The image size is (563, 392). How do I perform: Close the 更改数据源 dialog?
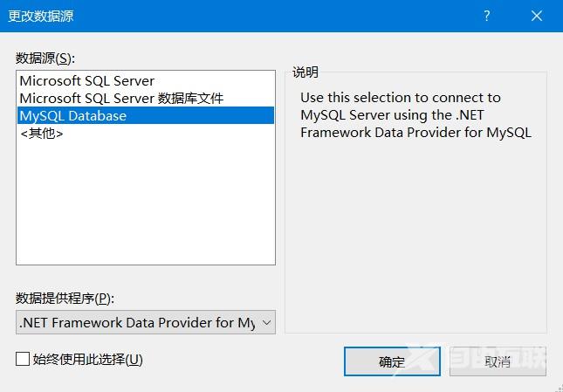tap(536, 16)
